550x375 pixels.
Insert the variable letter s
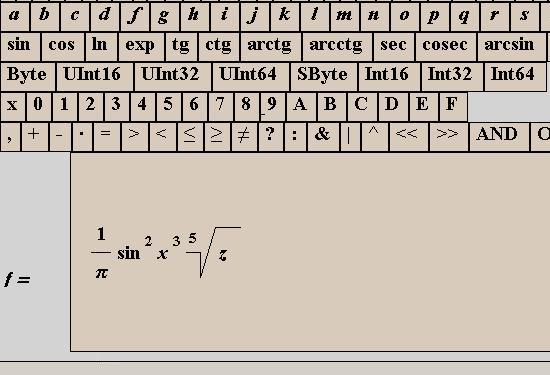(524, 16)
